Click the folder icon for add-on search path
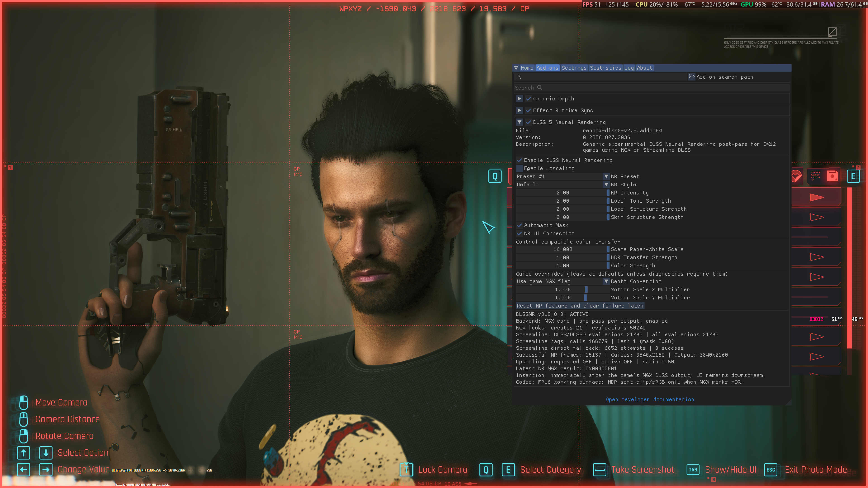Viewport: 868px width, 488px height. [x=691, y=76]
